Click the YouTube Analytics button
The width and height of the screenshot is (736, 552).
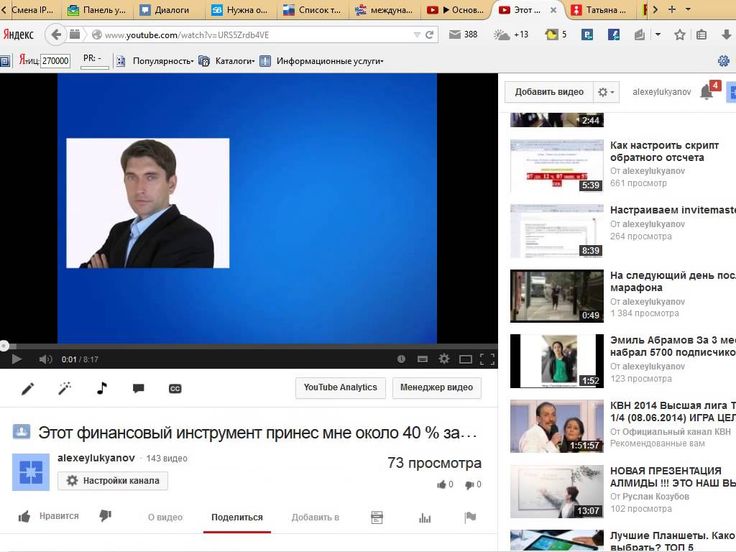click(x=340, y=388)
